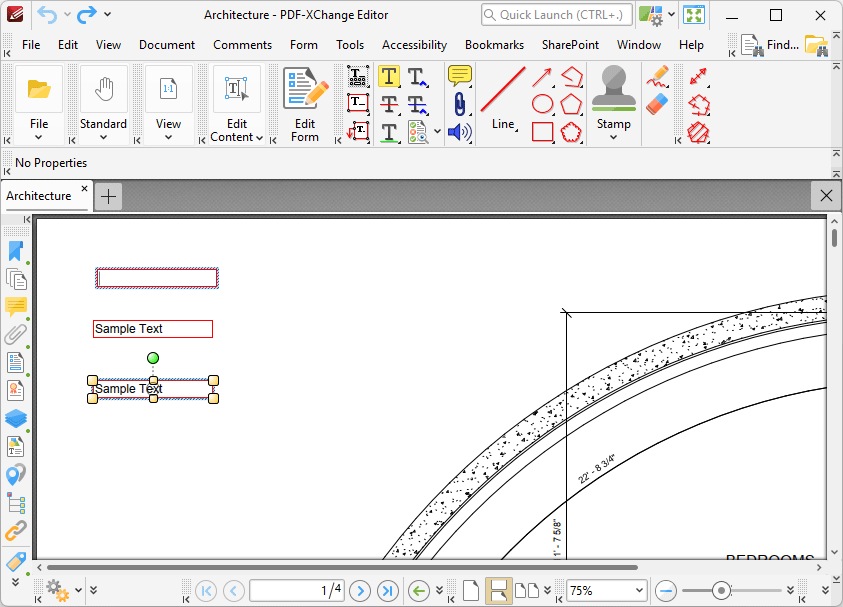The image size is (843, 607).
Task: Select the Area measurement tool
Action: (699, 133)
